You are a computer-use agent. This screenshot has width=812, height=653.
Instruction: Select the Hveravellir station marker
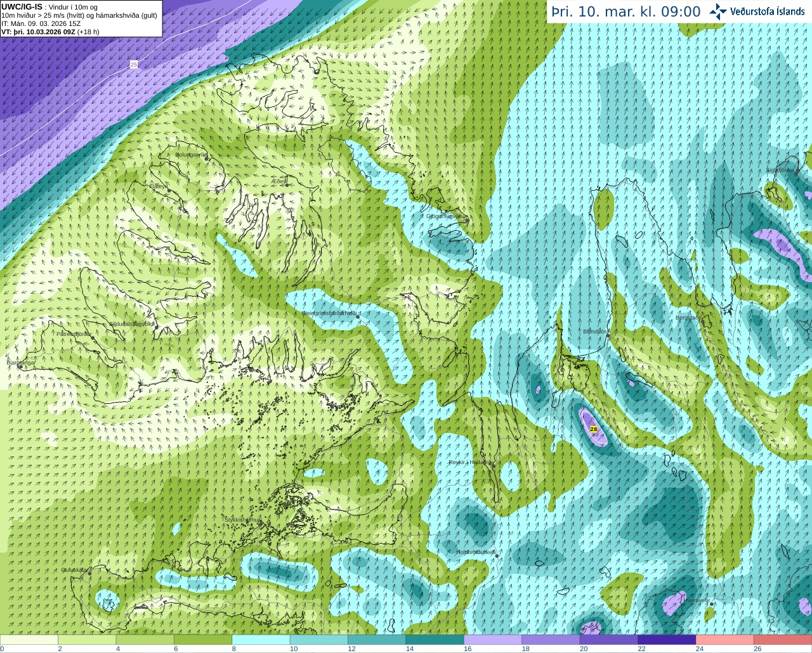tap(711, 604)
